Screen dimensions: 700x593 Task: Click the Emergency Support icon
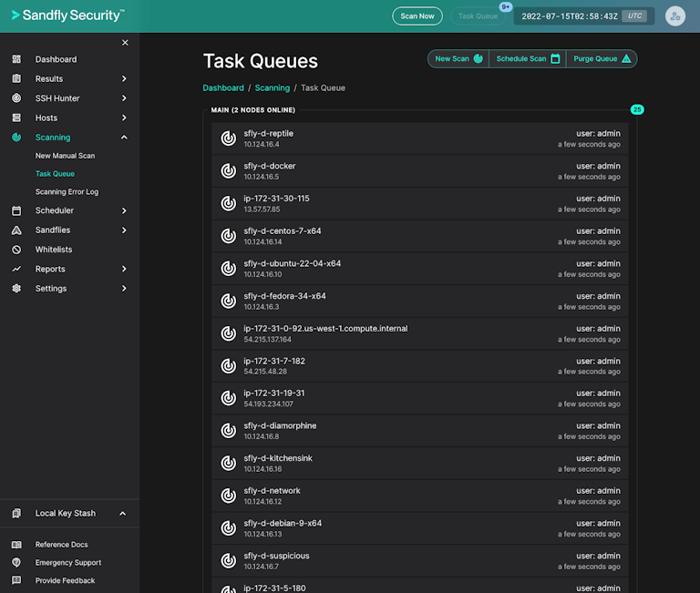pos(16,563)
